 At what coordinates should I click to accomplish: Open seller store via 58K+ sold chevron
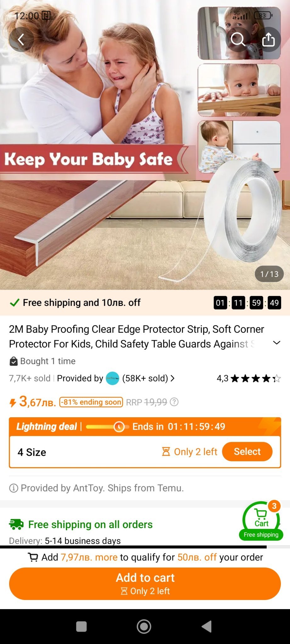[173, 378]
